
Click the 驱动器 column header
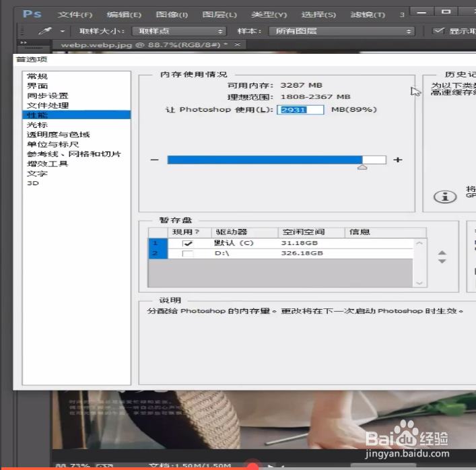tap(244, 232)
